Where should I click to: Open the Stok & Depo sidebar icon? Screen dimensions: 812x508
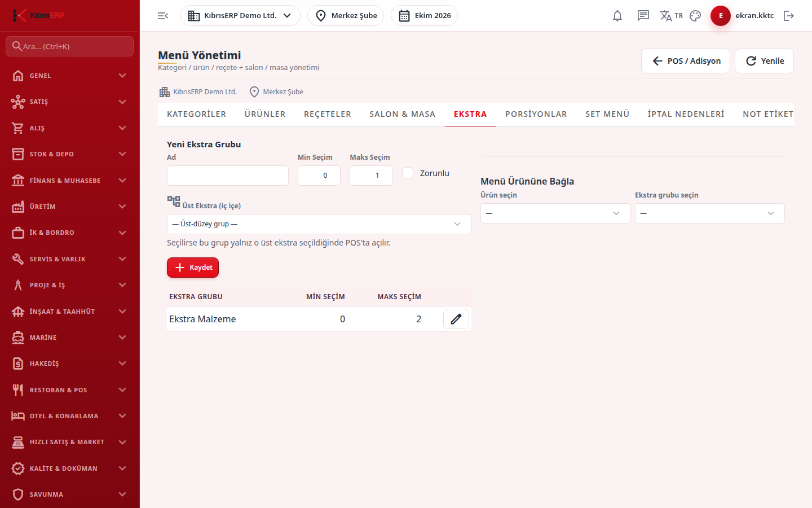pos(18,154)
